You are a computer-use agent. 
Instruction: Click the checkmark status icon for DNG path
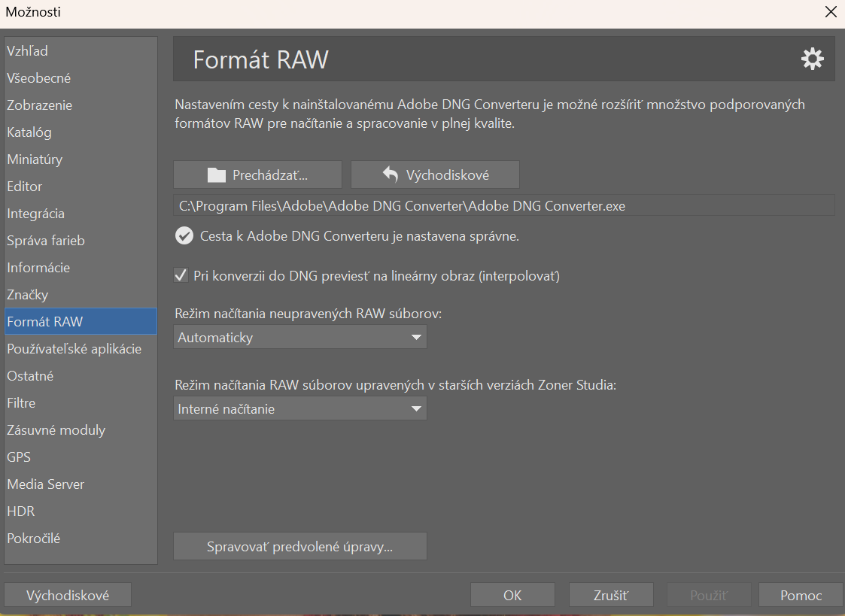click(184, 236)
